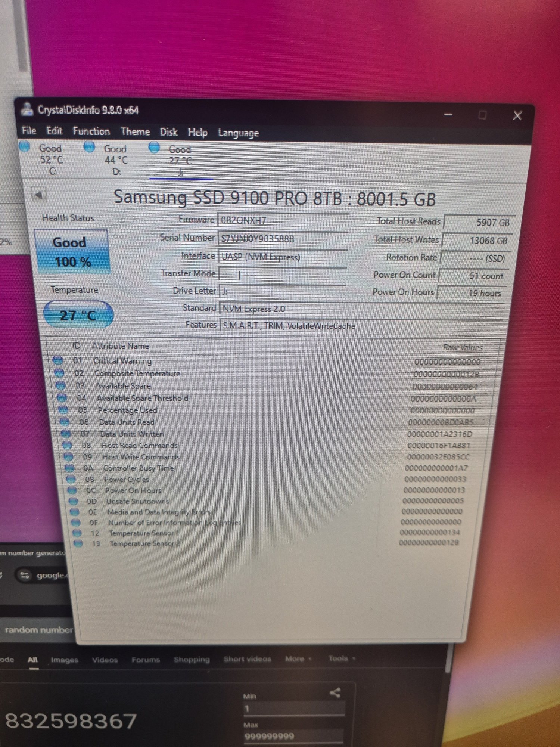Click the previous disk arrow button
Viewport: 560px width, 747px height.
(x=39, y=195)
